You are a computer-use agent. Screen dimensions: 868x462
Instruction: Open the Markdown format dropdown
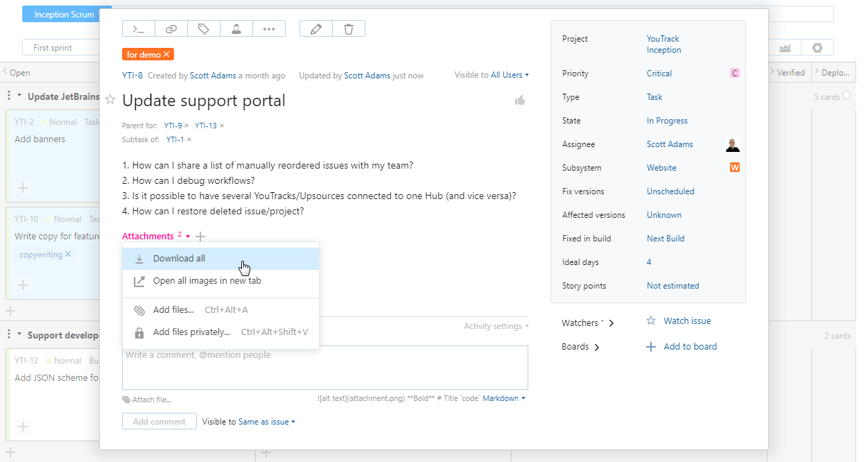click(504, 399)
